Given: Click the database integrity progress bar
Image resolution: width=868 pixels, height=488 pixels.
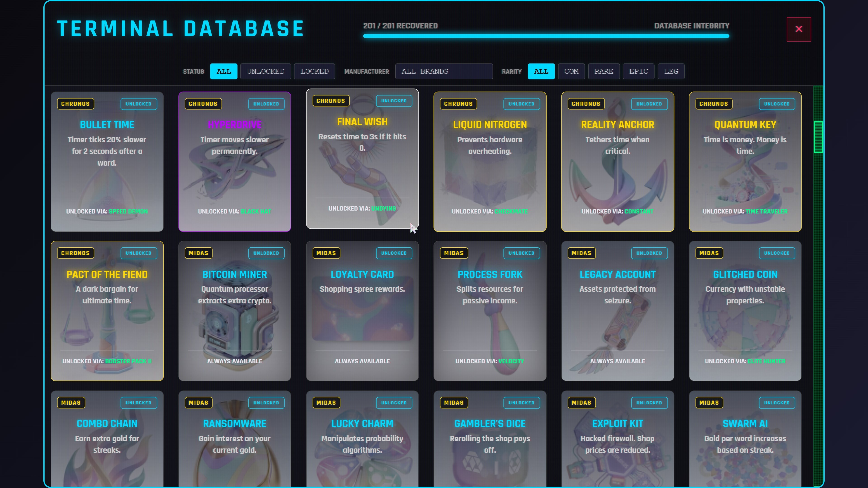Looking at the screenshot, I should pyautogui.click(x=546, y=36).
